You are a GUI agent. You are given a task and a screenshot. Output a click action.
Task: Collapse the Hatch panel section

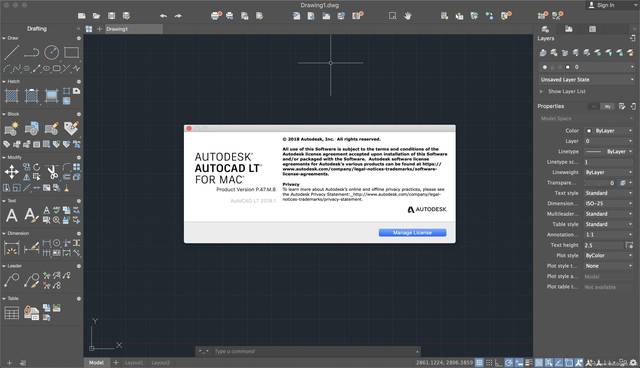click(4, 82)
